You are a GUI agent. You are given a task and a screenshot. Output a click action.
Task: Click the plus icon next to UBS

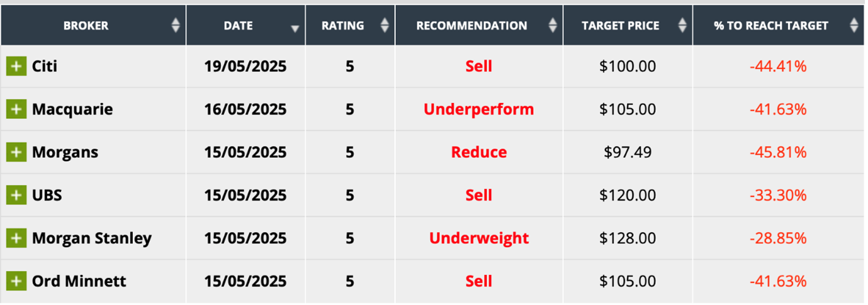point(16,195)
